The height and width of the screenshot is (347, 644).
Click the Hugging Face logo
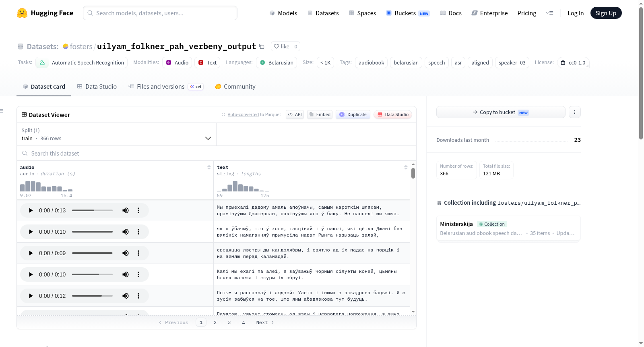click(x=45, y=13)
